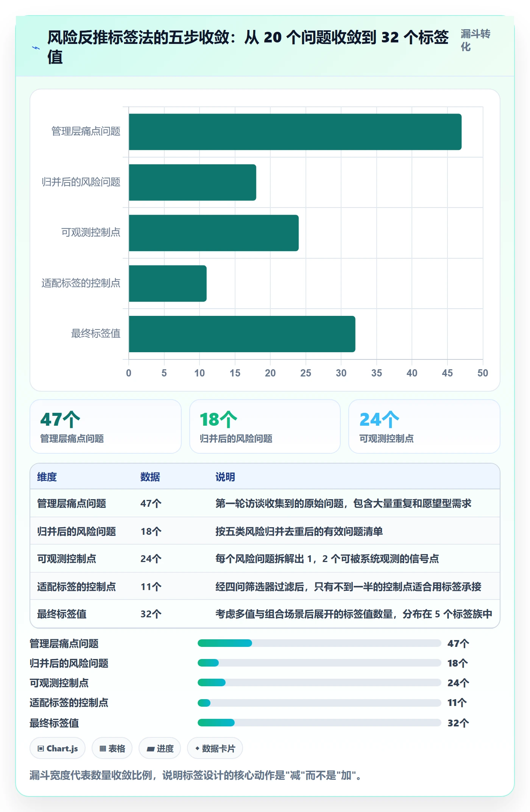Select the Chart.js chip
The width and height of the screenshot is (530, 812).
click(58, 748)
